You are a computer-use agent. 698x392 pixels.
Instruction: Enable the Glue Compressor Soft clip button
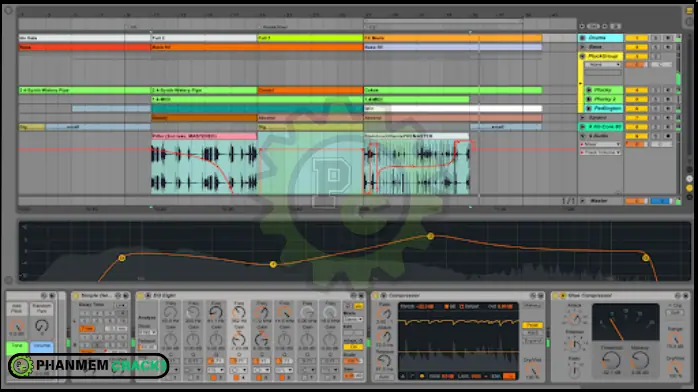coord(675,313)
